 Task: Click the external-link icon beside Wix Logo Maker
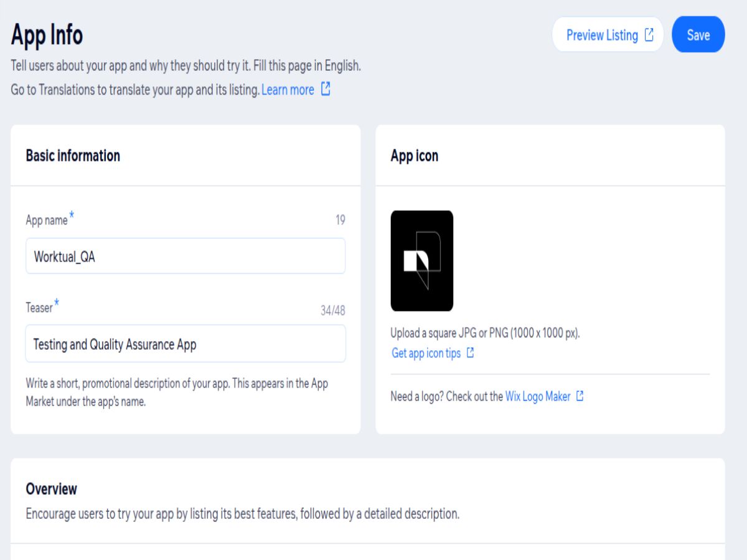click(x=580, y=396)
